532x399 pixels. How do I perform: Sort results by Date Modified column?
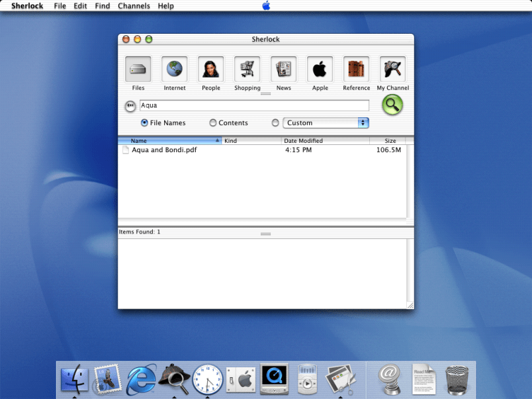[x=324, y=141]
